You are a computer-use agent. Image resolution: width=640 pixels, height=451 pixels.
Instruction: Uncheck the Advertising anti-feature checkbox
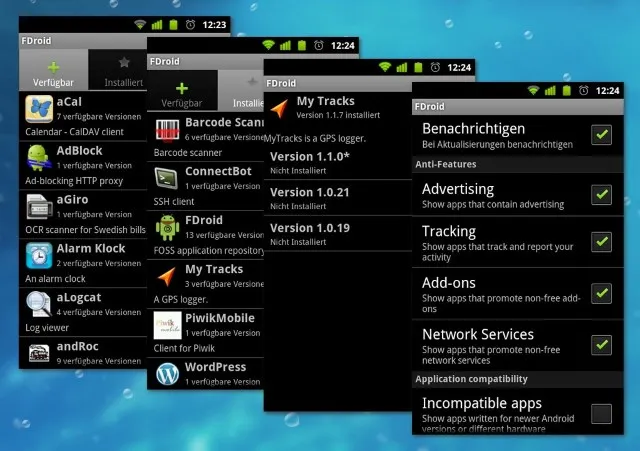click(601, 195)
